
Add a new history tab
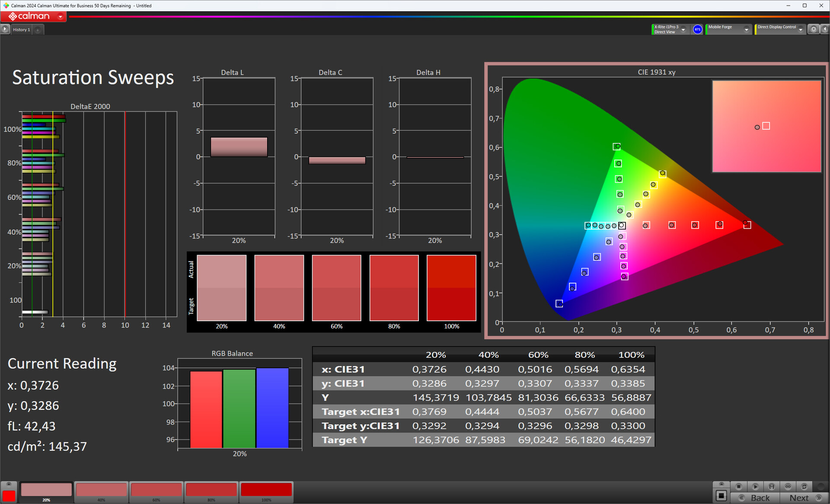pos(38,30)
